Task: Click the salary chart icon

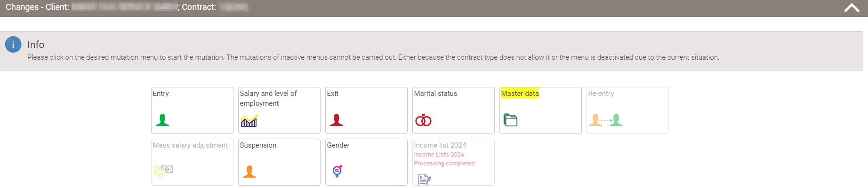Action: tap(249, 121)
